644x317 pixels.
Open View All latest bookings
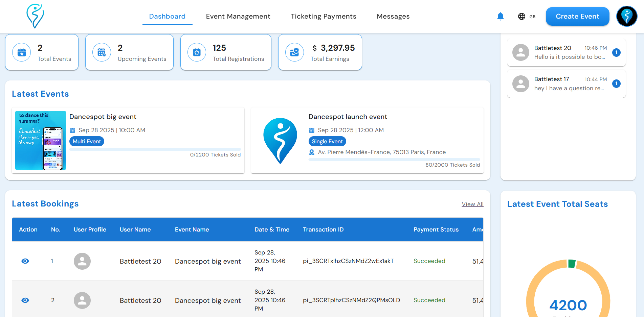[x=472, y=204]
